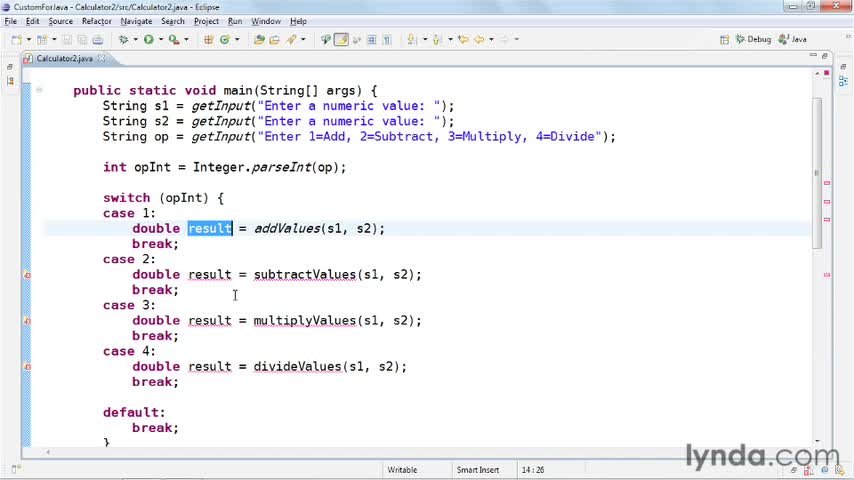Switch to the Debug perspective
The height and width of the screenshot is (480, 854).
click(753, 39)
